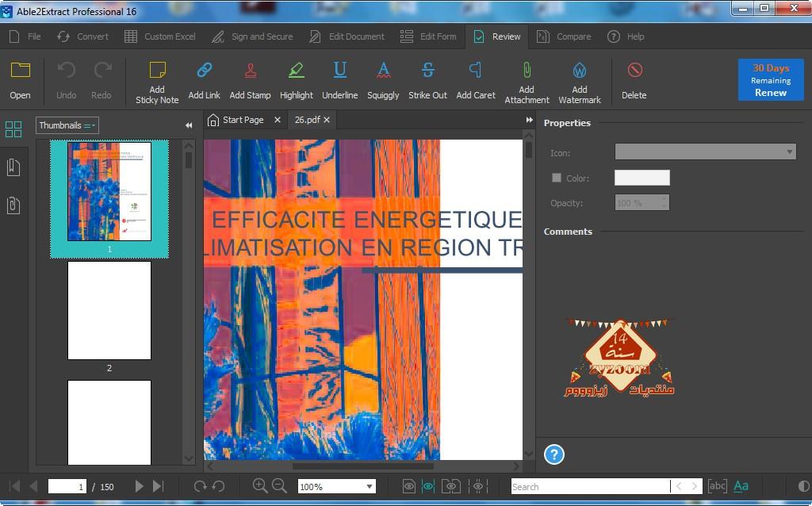Open the blue help question mark
This screenshot has height=506, width=812.
point(554,454)
